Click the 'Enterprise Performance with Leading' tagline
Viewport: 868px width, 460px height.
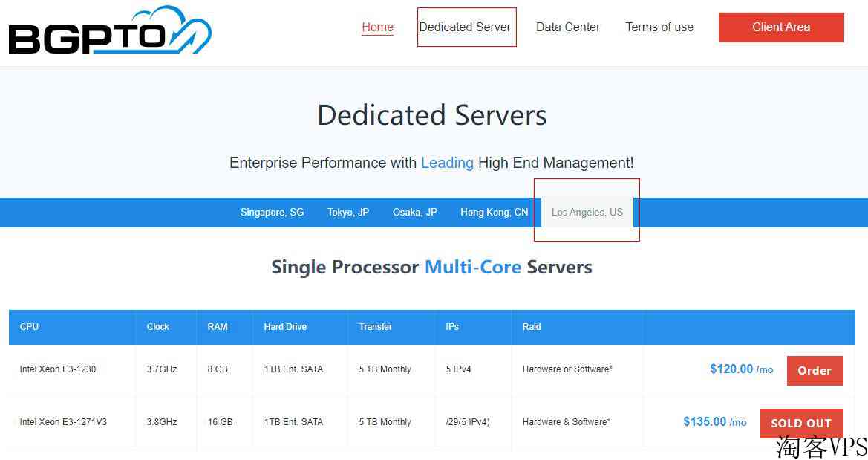point(432,163)
